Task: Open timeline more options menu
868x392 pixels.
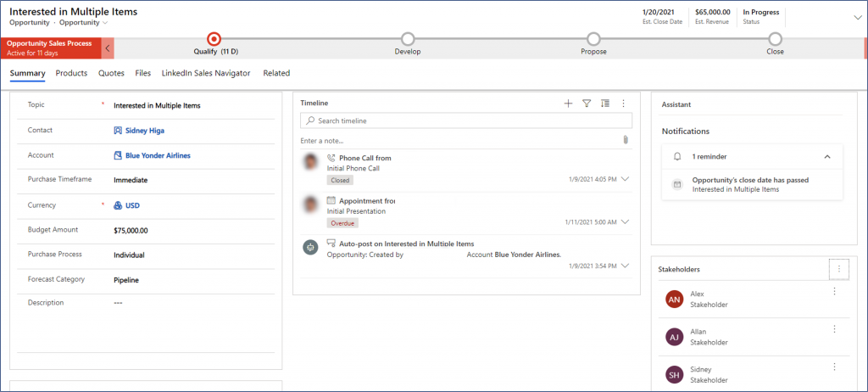Action: 623,104
